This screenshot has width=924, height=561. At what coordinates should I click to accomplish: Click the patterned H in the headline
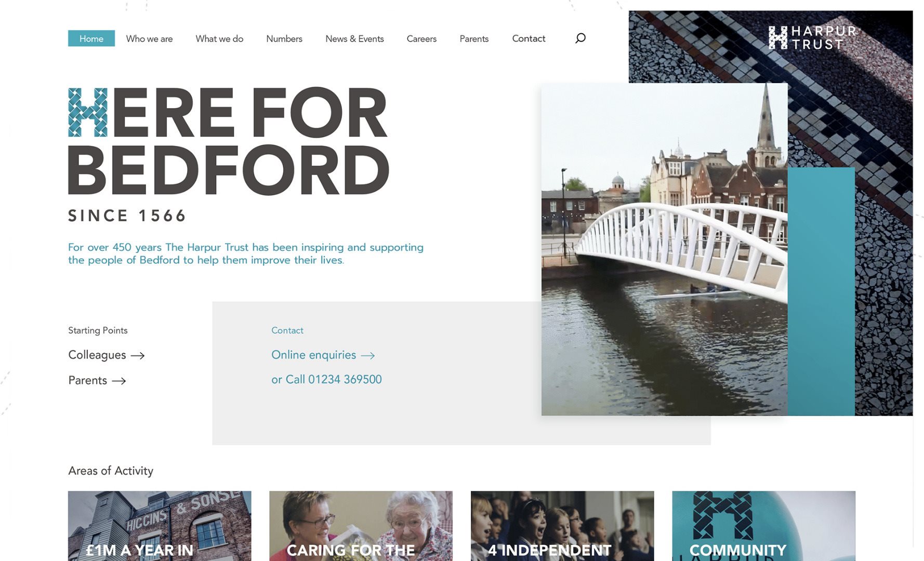[88, 112]
